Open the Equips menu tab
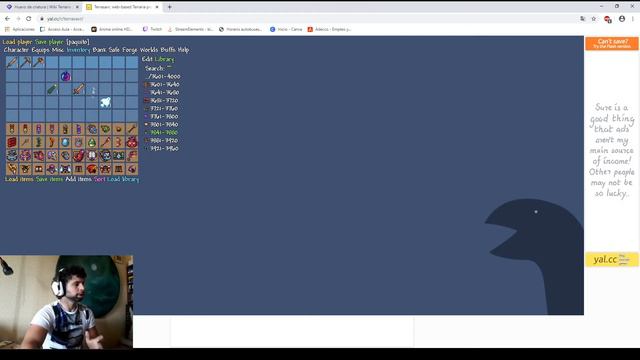Image resolution: width=640 pixels, height=360 pixels. (x=40, y=50)
